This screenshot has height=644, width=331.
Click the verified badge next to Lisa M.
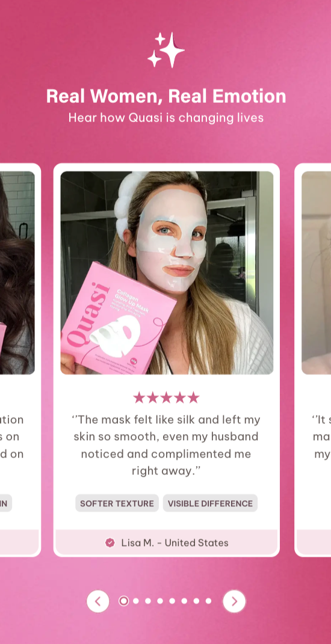pyautogui.click(x=110, y=543)
